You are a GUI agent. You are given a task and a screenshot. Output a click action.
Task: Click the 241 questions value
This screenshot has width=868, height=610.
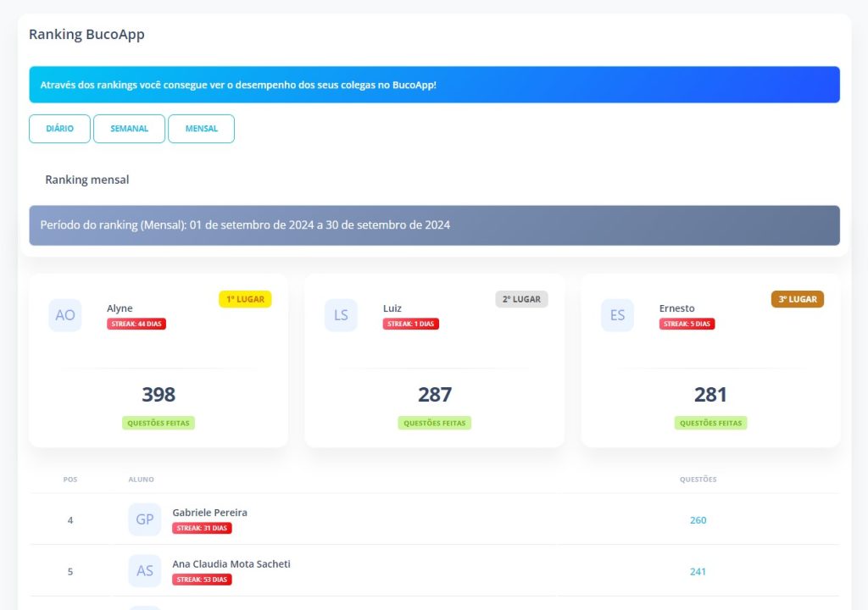[x=698, y=572]
